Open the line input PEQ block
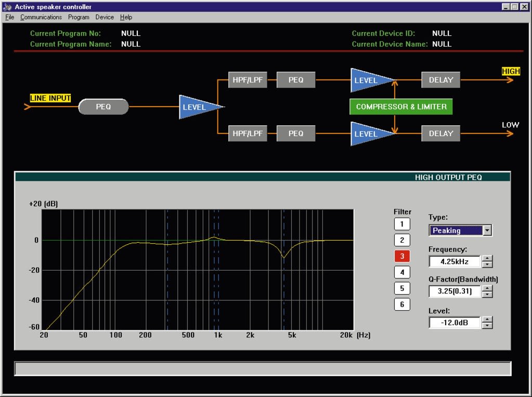Viewport: 532px width, 397px height. [103, 107]
